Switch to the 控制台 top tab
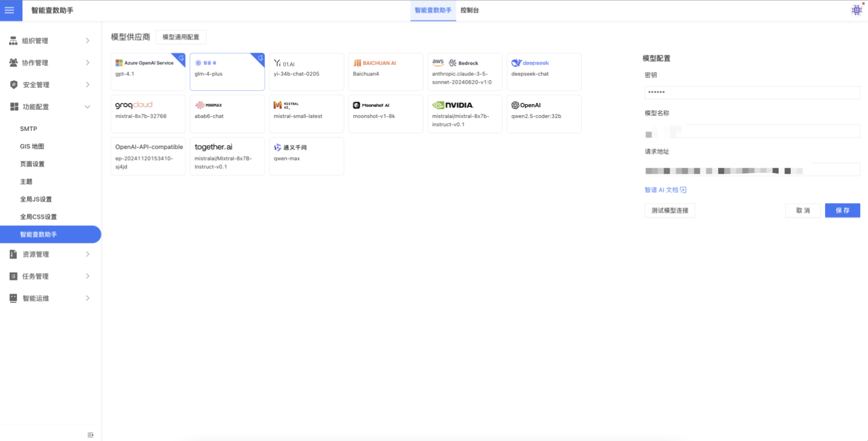The height and width of the screenshot is (441, 868). pyautogui.click(x=470, y=11)
